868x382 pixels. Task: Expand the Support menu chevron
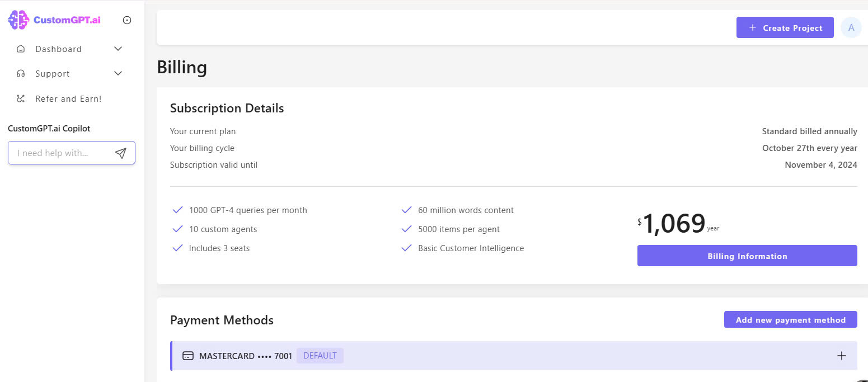(118, 74)
